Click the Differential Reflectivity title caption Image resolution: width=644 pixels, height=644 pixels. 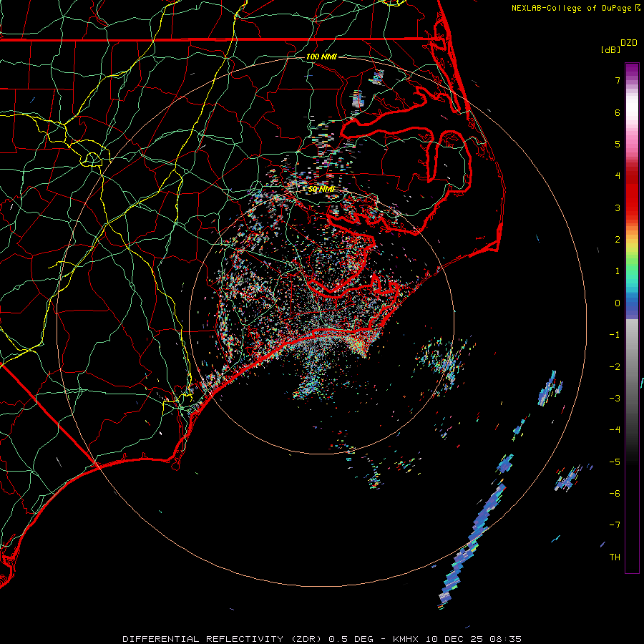pyautogui.click(x=322, y=639)
